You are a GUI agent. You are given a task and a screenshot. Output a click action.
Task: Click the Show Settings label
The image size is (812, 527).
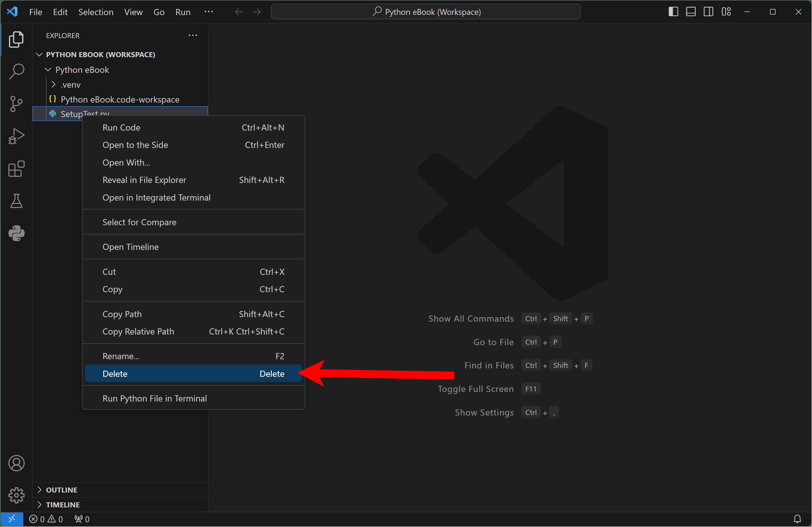pos(484,412)
